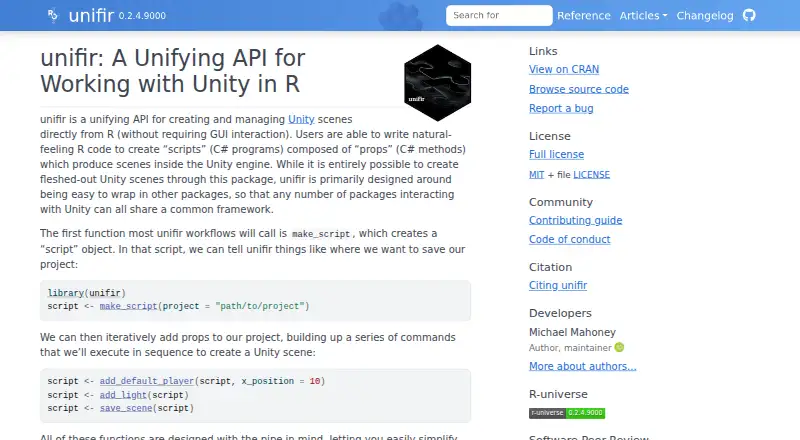Go to unifir home via navbar brand
This screenshot has height=440, width=800.
[x=91, y=15]
